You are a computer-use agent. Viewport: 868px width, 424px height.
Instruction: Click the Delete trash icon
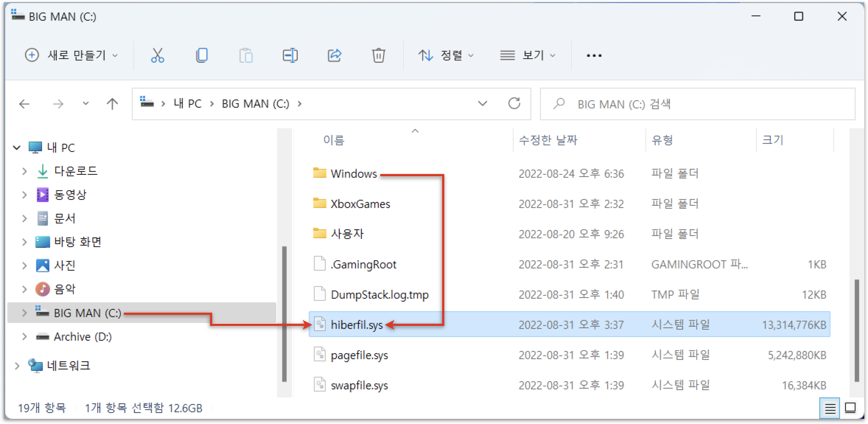(378, 55)
